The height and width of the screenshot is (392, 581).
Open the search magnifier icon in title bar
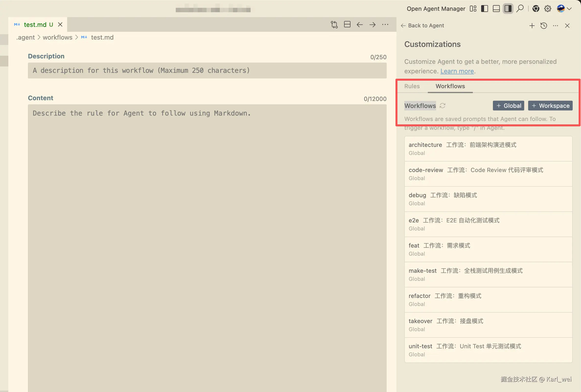[x=520, y=9]
